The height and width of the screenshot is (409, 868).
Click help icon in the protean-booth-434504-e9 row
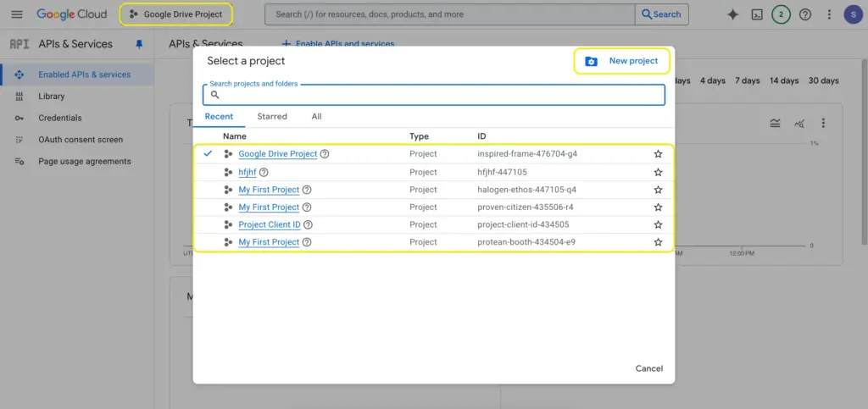307,242
